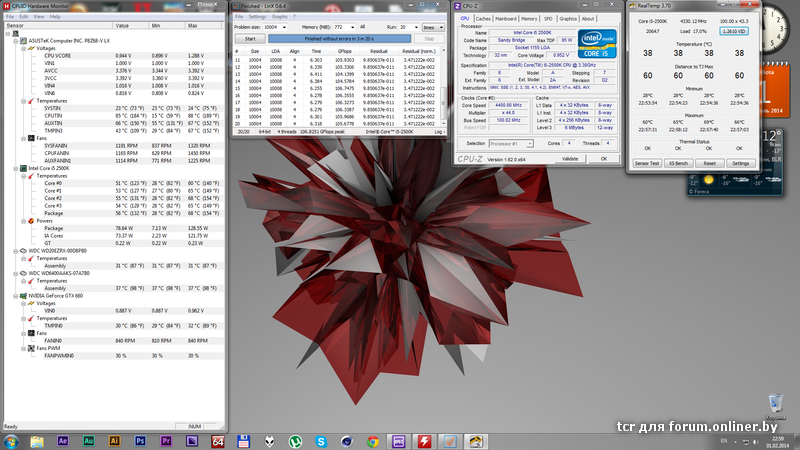
Task: Open the purple taskbar icon before AIDA64
Action: 192,441
